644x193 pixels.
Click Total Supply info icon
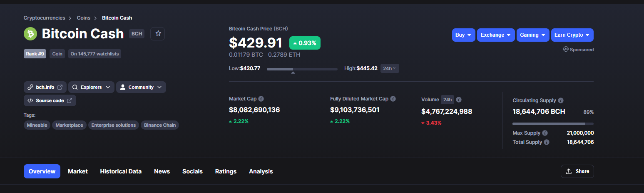[x=547, y=142]
